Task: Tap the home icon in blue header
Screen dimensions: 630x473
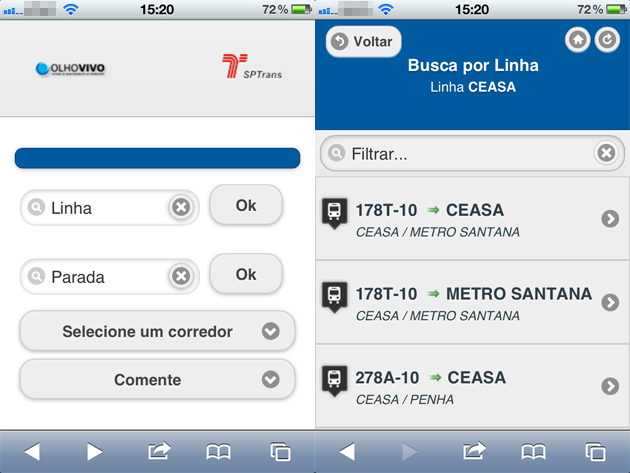Action: click(578, 40)
